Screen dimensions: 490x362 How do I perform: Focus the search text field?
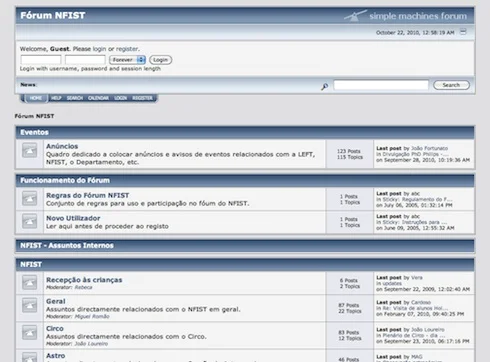pos(381,85)
